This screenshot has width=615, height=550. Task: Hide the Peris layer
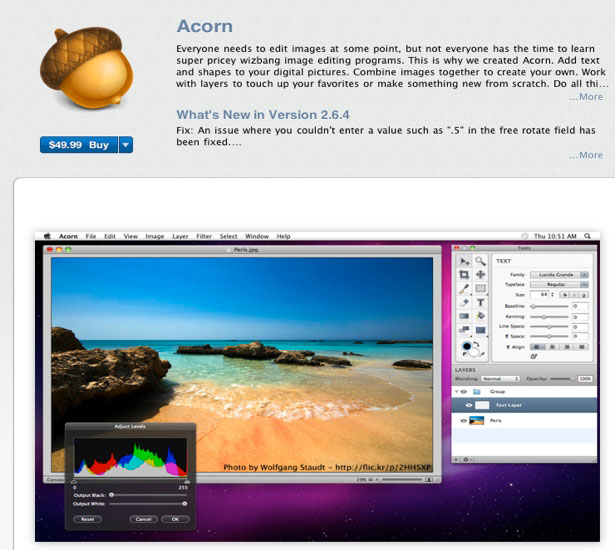click(x=463, y=421)
